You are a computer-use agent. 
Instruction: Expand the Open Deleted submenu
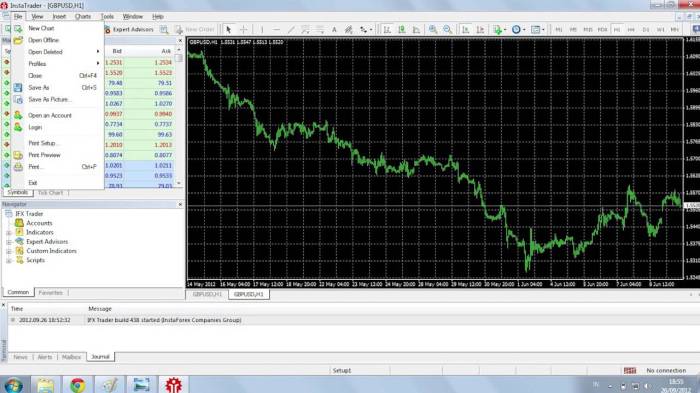click(x=58, y=52)
